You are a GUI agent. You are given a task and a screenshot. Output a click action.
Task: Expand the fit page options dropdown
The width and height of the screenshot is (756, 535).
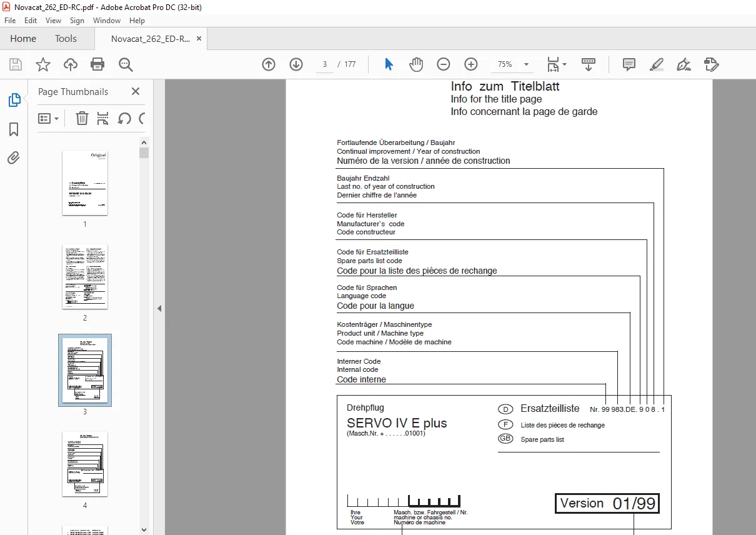pyautogui.click(x=557, y=64)
